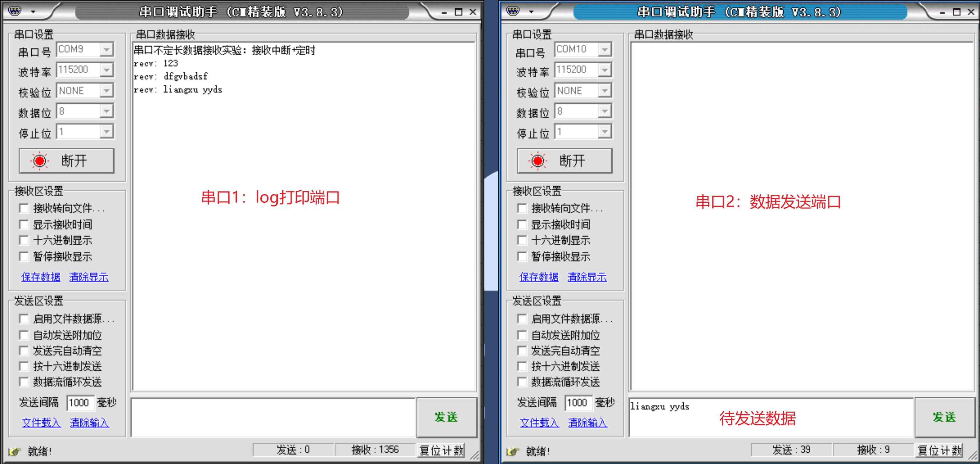Screen dimensions: 980x464
Task: Expand 校验位 NONE dropdown in left window
Action: pyautogui.click(x=107, y=91)
